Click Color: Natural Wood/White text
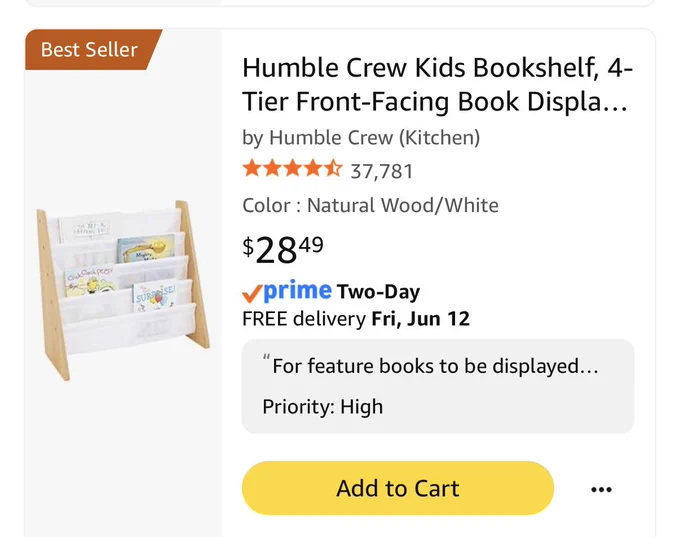This screenshot has height=537, width=680. (370, 205)
